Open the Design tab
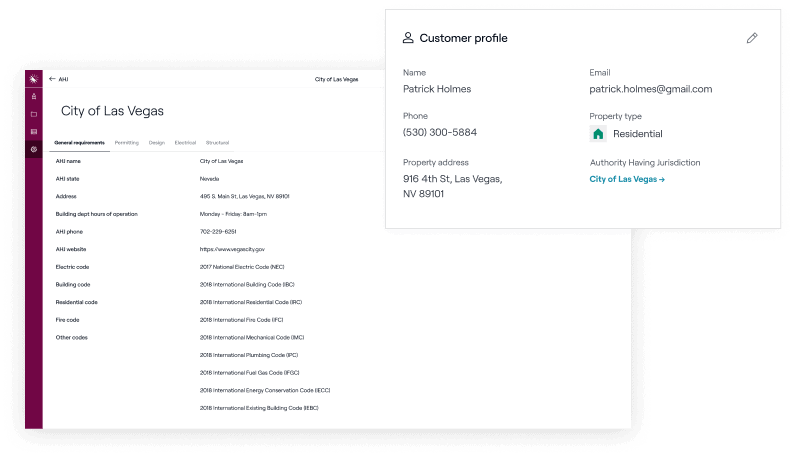The image size is (795, 458). [157, 143]
